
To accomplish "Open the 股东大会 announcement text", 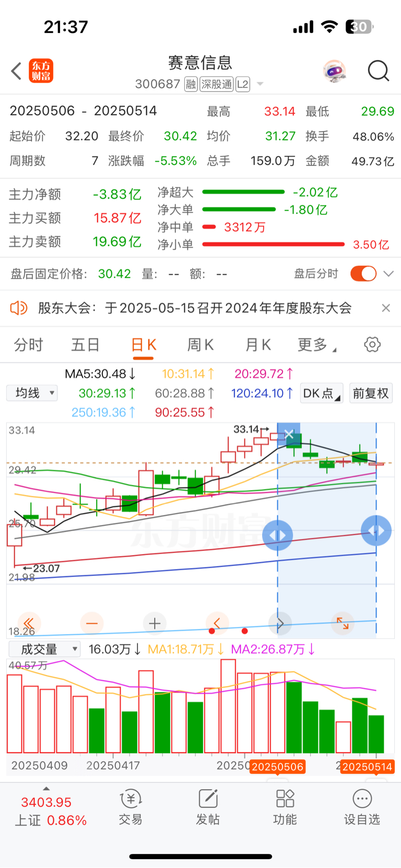I will click(195, 308).
